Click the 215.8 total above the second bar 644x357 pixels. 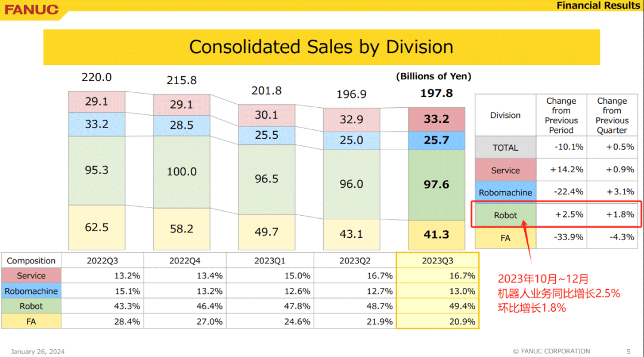[x=181, y=80]
